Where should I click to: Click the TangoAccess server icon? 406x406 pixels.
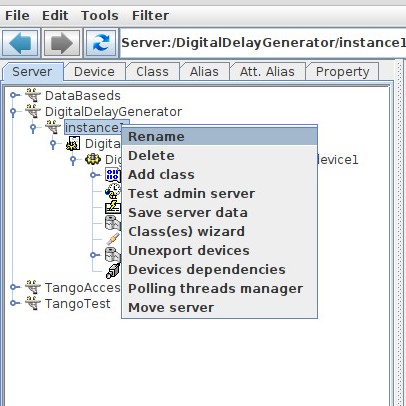tap(33, 287)
